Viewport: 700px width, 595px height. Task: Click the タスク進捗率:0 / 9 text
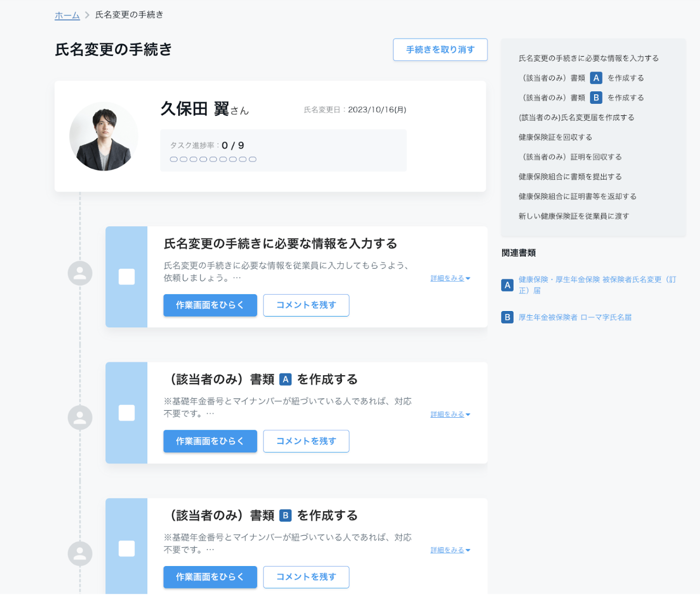(207, 145)
